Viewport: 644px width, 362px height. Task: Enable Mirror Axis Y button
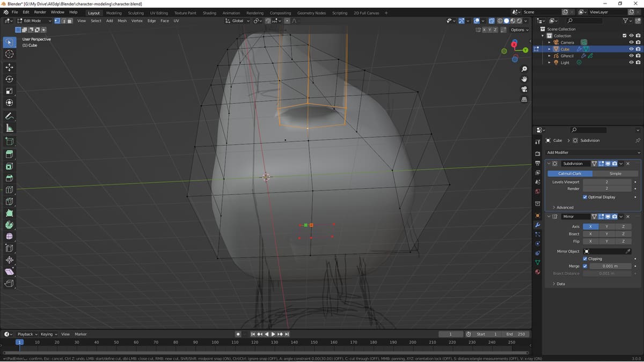click(x=606, y=227)
